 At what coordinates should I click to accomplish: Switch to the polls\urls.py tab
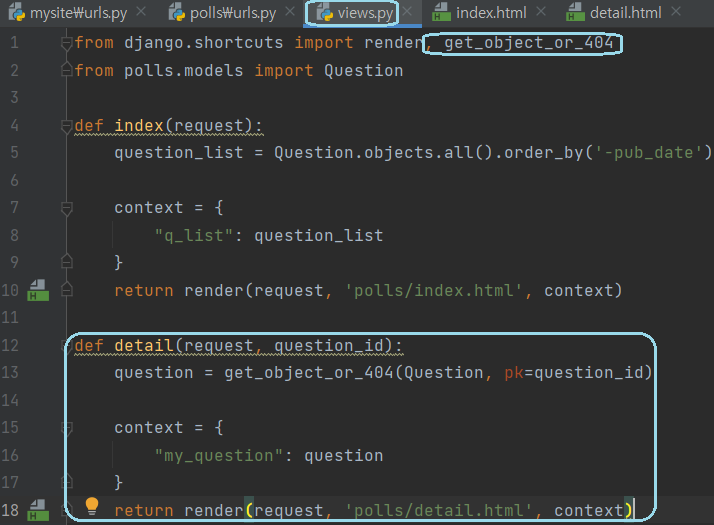[233, 13]
